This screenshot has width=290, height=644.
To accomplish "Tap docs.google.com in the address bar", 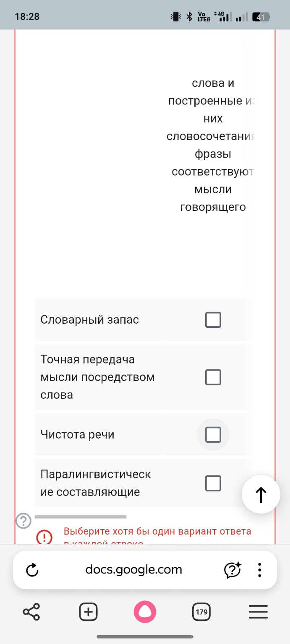I will tap(134, 569).
